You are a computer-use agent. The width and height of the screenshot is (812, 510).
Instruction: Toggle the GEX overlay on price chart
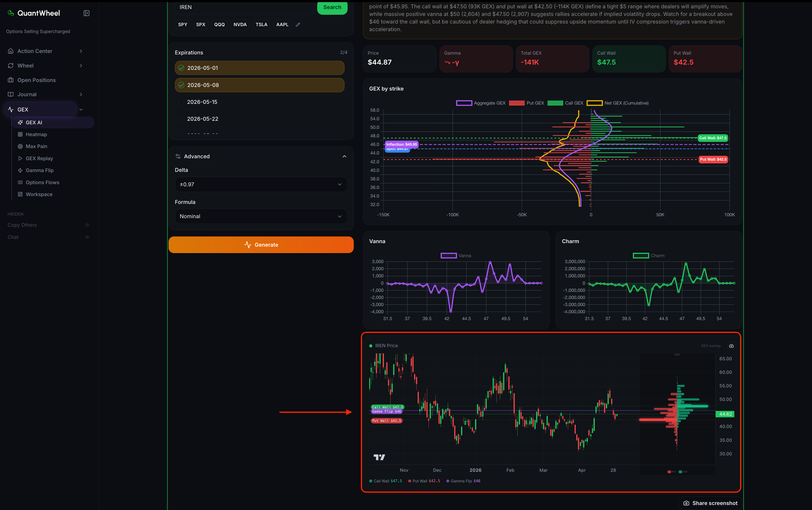point(711,346)
